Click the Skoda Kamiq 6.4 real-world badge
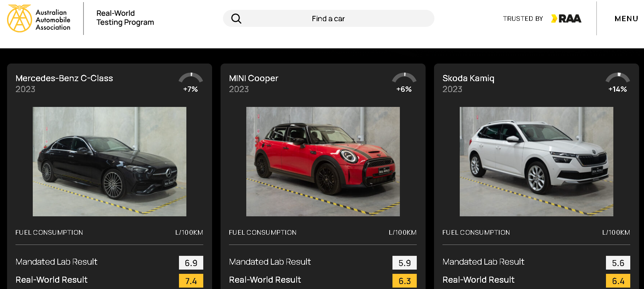The image size is (644, 289). pos(618,281)
